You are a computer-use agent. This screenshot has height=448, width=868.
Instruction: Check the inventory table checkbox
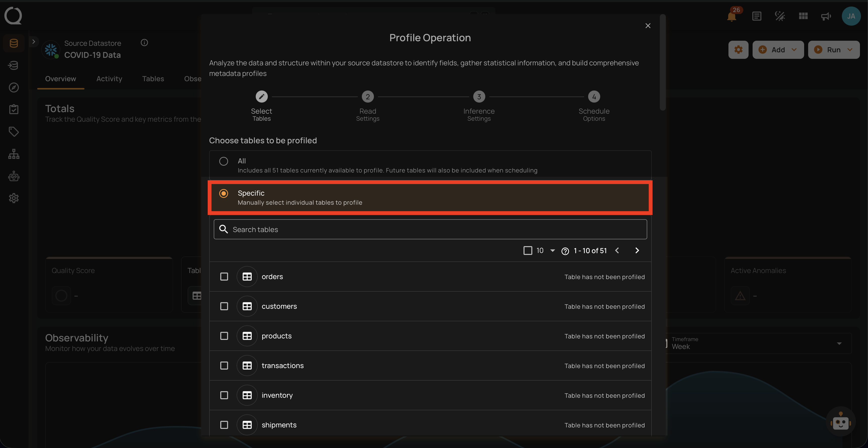[x=224, y=395]
